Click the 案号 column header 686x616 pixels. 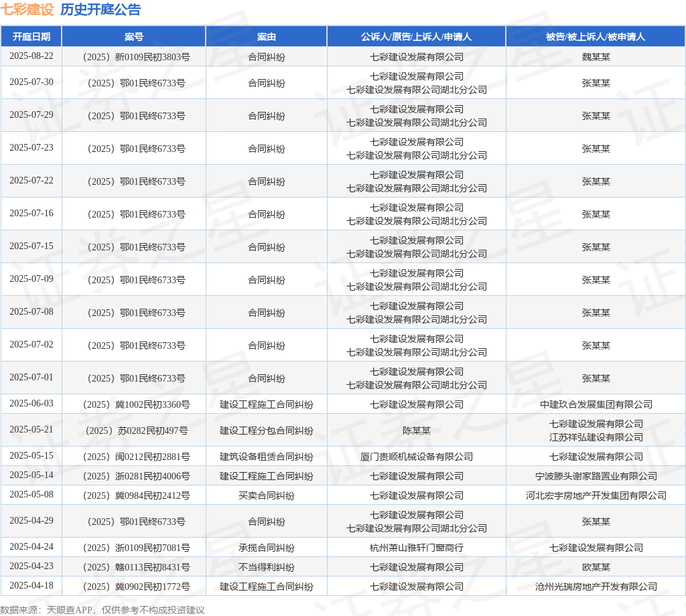133,37
